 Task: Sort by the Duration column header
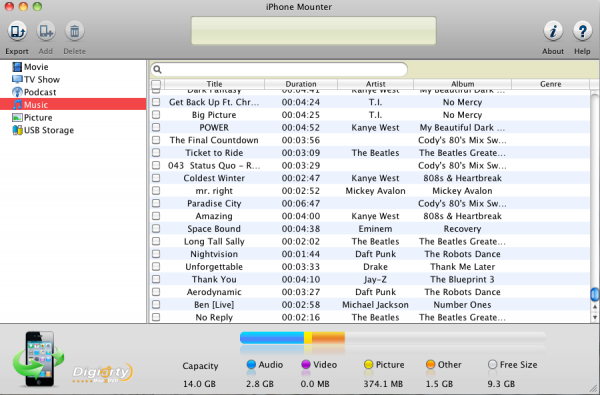(x=301, y=84)
